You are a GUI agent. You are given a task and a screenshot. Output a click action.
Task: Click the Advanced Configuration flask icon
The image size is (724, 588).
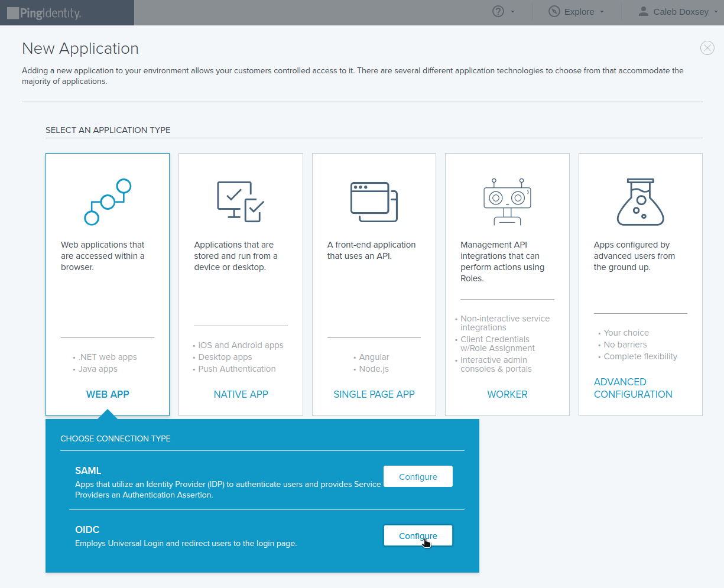click(641, 202)
